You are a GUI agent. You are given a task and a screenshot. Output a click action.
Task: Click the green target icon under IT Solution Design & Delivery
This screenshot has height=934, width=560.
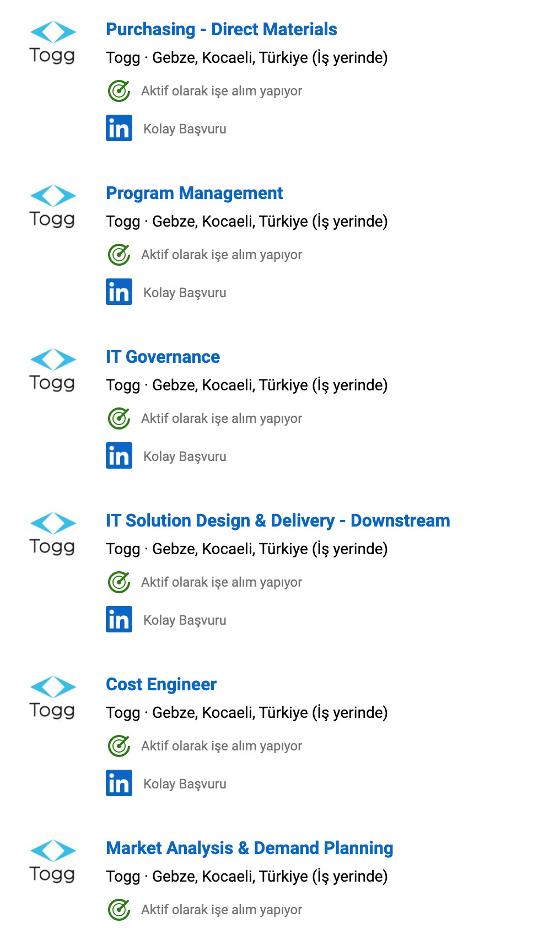119,582
